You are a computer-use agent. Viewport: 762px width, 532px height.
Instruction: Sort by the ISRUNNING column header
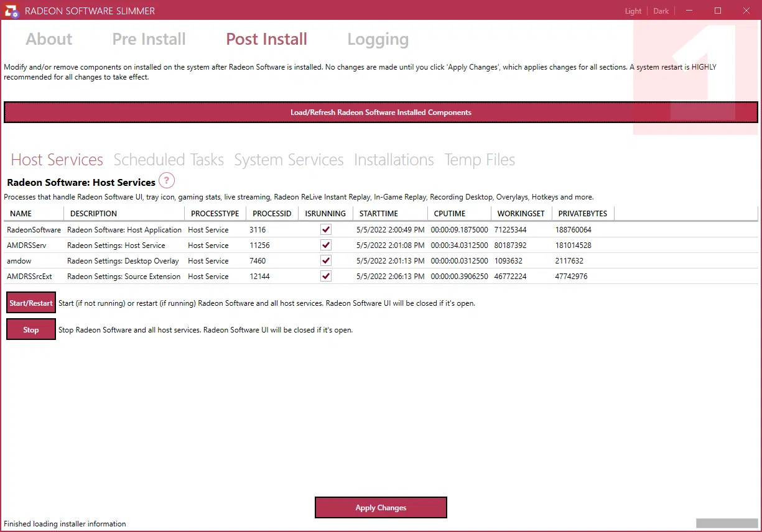325,213
